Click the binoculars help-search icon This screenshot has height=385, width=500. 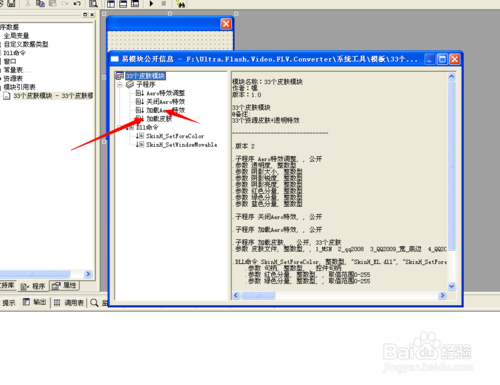[x=180, y=4]
